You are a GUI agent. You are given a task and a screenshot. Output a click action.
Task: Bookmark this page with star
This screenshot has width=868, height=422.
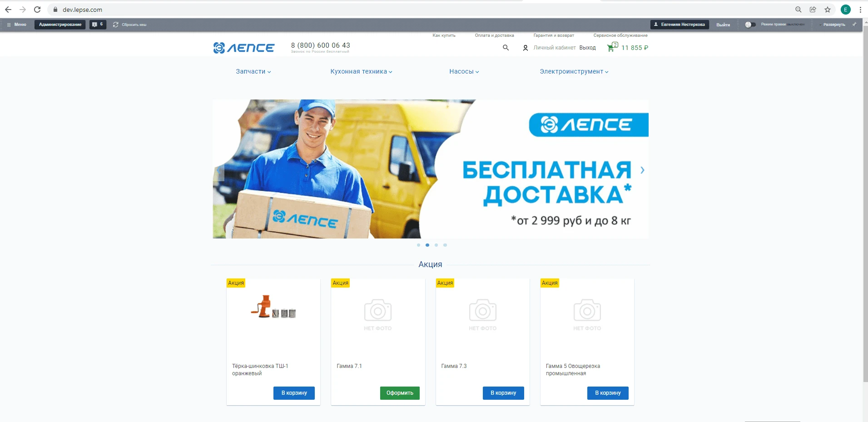click(x=827, y=10)
